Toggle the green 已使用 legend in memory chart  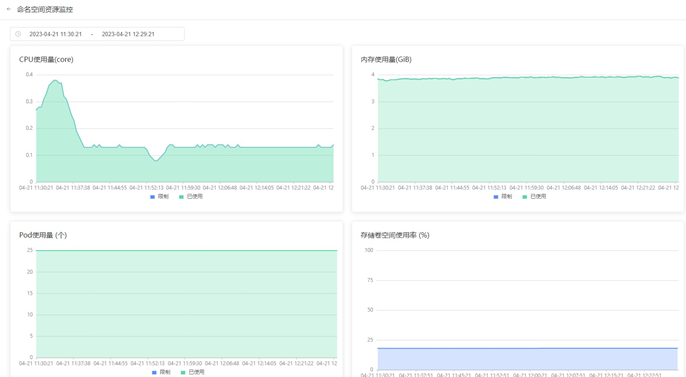pos(534,197)
